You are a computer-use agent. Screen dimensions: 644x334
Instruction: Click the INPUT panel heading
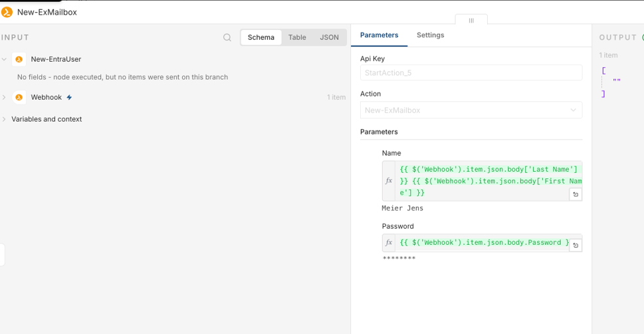click(15, 37)
